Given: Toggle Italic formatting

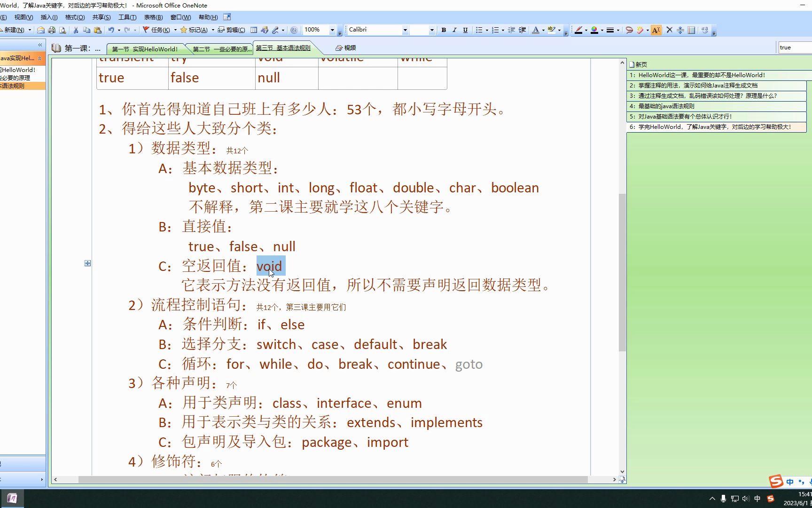Looking at the screenshot, I should click(454, 30).
